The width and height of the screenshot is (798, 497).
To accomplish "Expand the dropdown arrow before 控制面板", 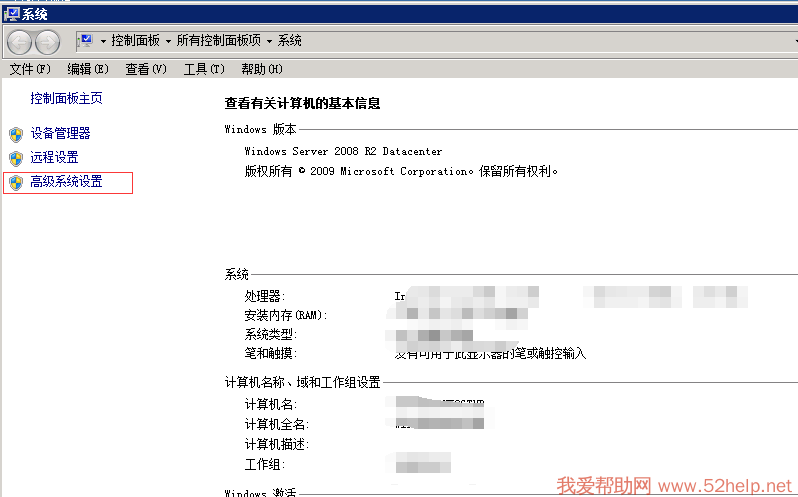I will pyautogui.click(x=103, y=42).
